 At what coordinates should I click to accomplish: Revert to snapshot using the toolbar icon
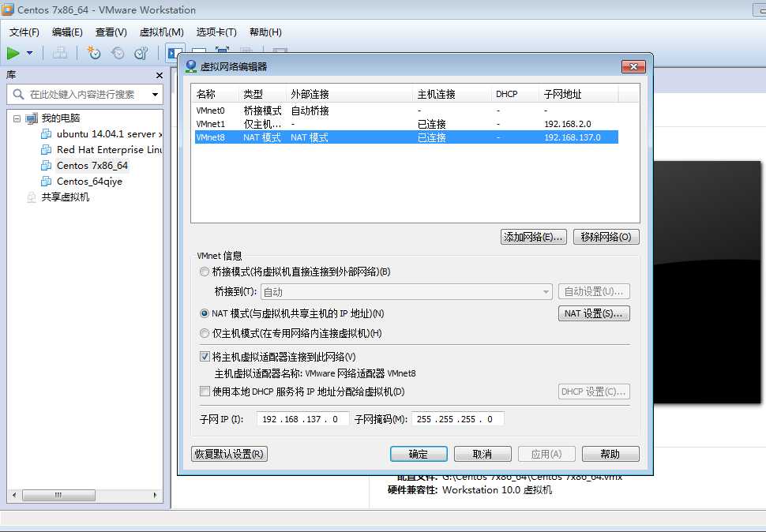tap(118, 53)
